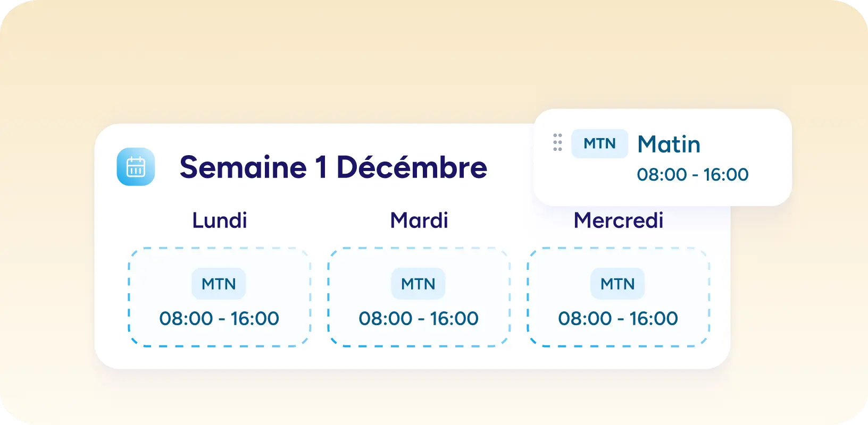Click the Lundi day header
This screenshot has width=868, height=425.
pos(220,220)
